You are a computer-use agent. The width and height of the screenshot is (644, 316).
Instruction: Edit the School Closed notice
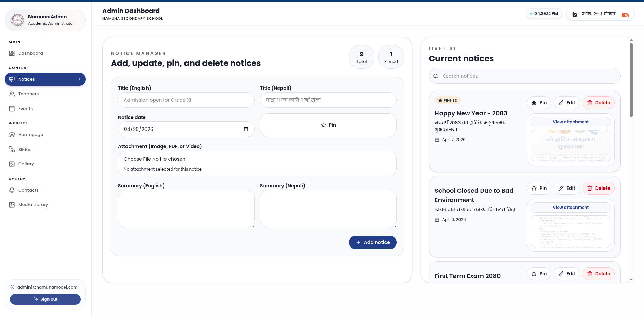[x=566, y=188]
